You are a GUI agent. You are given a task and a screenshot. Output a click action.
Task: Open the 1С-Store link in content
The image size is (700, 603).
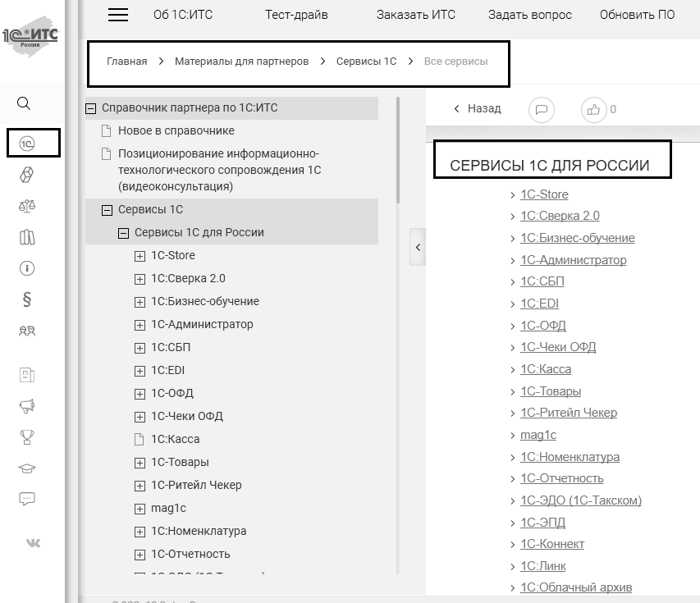click(x=544, y=194)
